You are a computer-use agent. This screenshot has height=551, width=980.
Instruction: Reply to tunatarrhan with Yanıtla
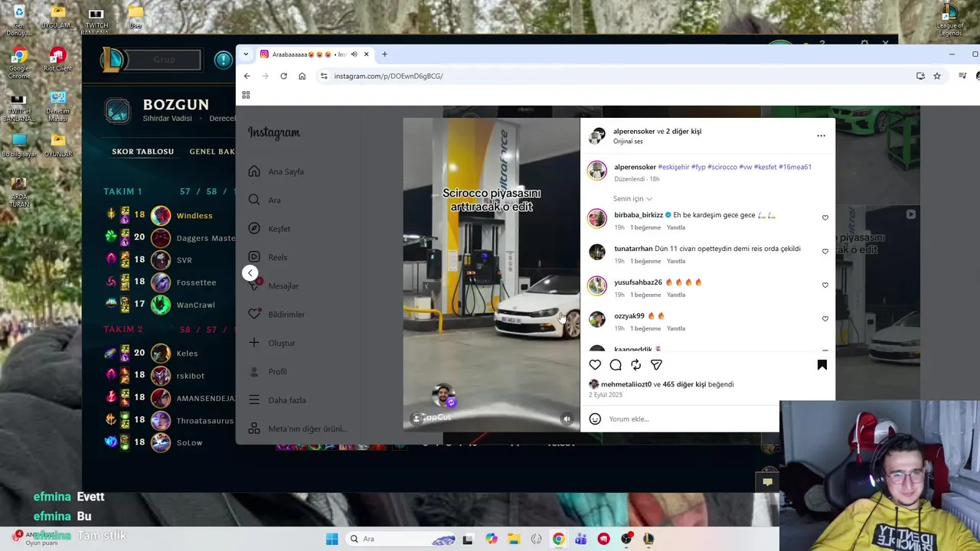676,261
